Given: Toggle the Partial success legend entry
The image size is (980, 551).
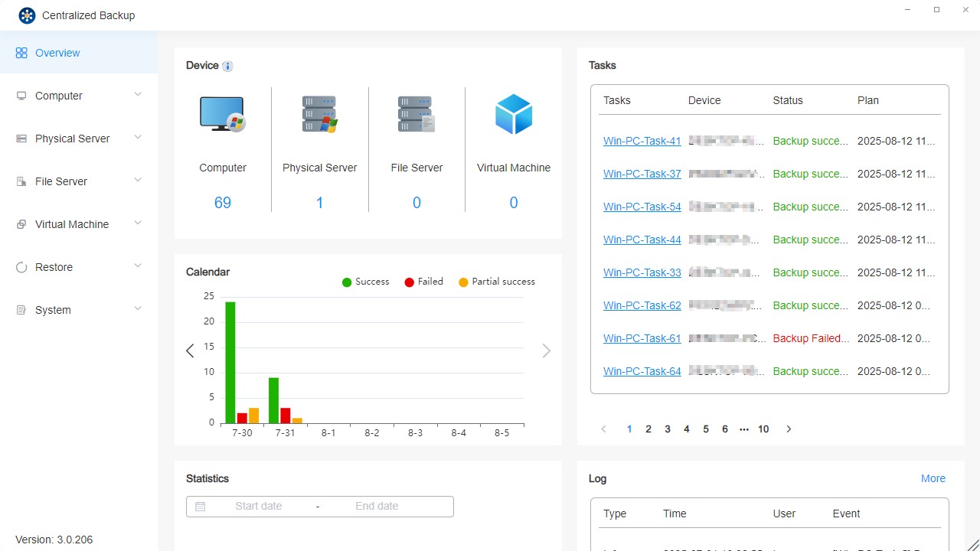Looking at the screenshot, I should tap(497, 282).
